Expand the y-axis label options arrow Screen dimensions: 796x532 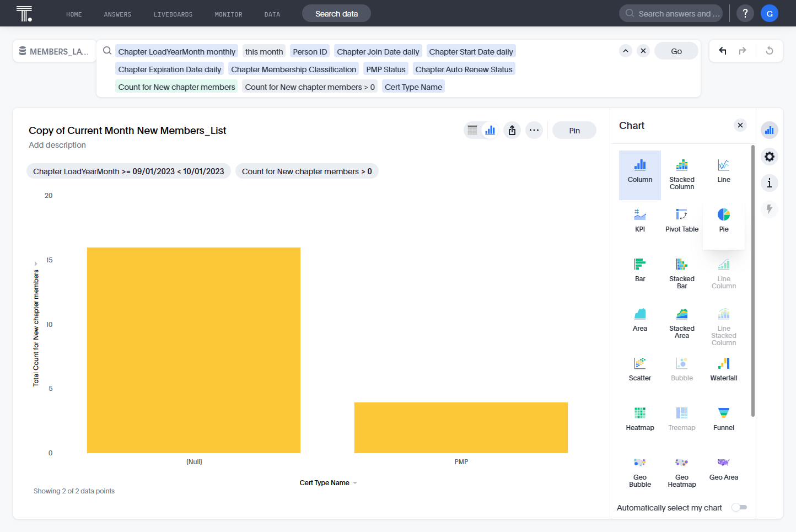point(36,264)
